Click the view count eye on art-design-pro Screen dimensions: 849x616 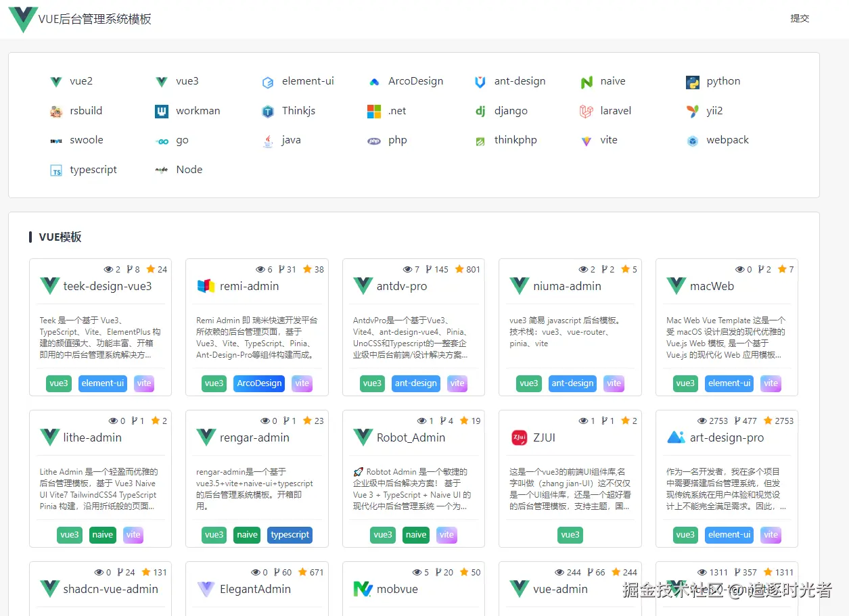[x=702, y=421]
